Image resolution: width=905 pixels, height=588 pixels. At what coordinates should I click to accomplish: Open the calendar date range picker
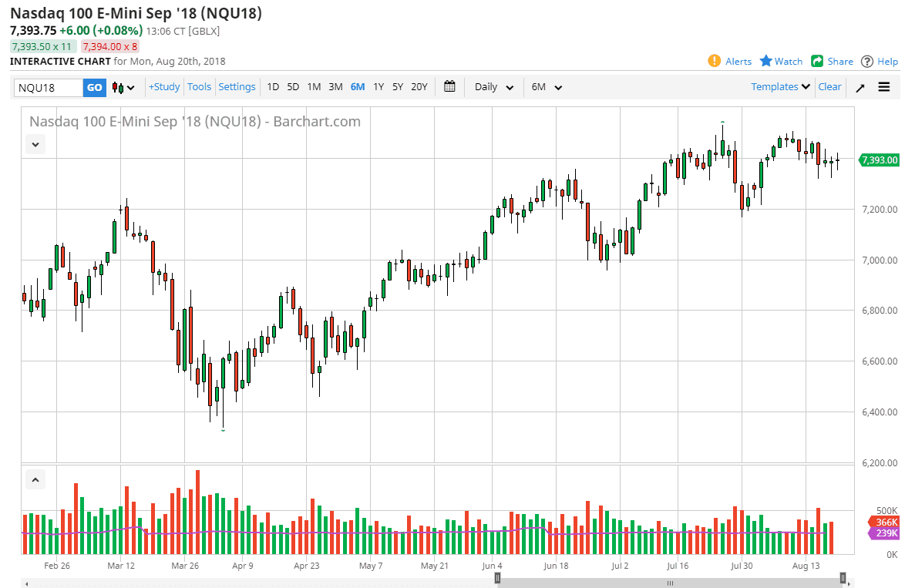point(450,86)
